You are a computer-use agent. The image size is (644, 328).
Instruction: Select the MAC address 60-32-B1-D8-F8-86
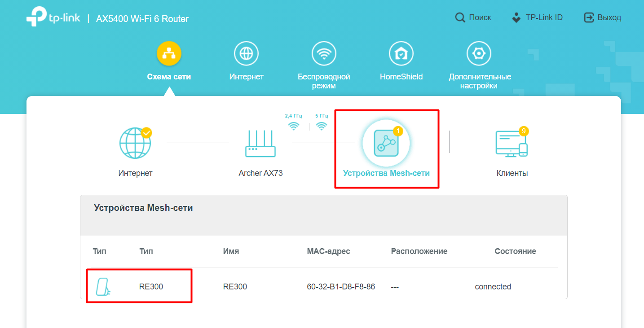[341, 287]
